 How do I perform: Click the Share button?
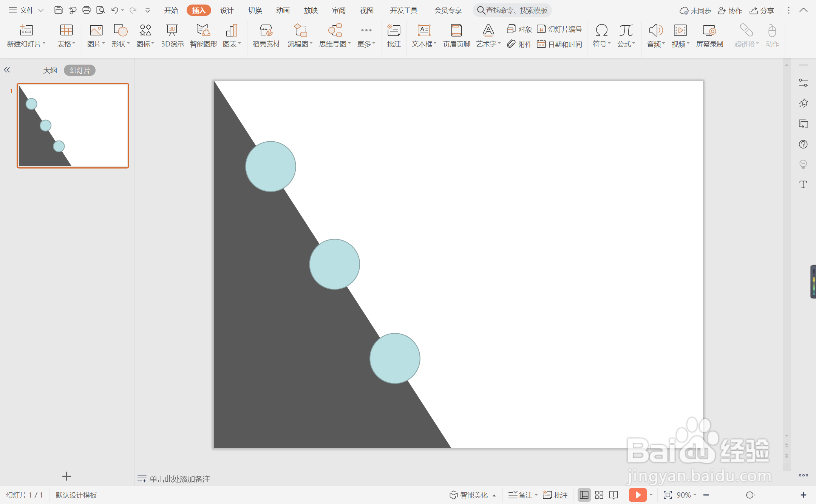pos(762,11)
